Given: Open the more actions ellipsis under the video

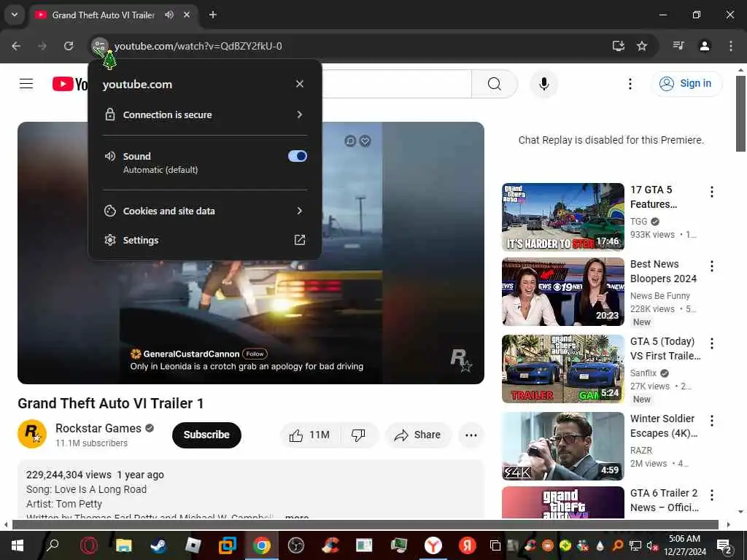Looking at the screenshot, I should 471,435.
